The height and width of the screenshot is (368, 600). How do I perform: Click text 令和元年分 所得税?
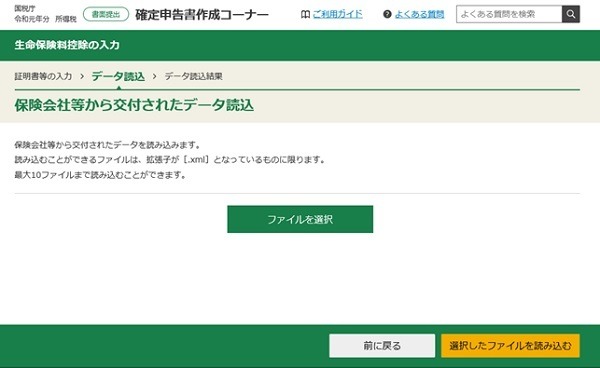[x=46, y=19]
